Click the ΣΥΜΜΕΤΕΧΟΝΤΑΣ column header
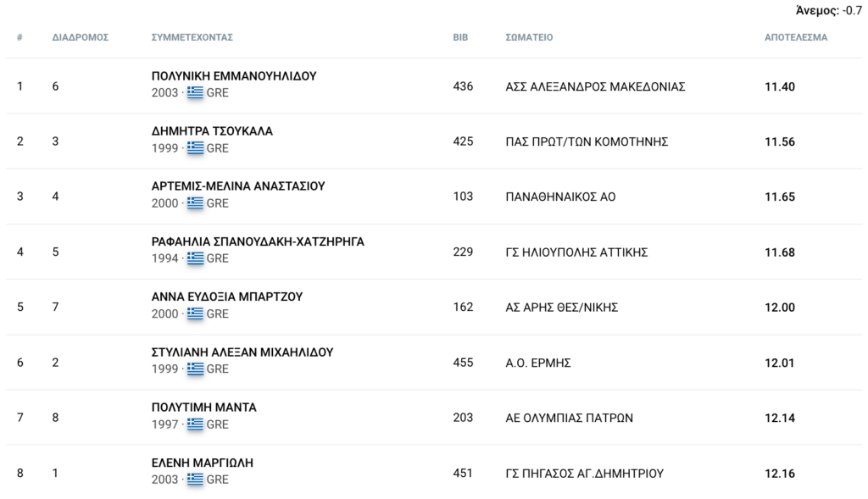The image size is (868, 499). (x=192, y=37)
